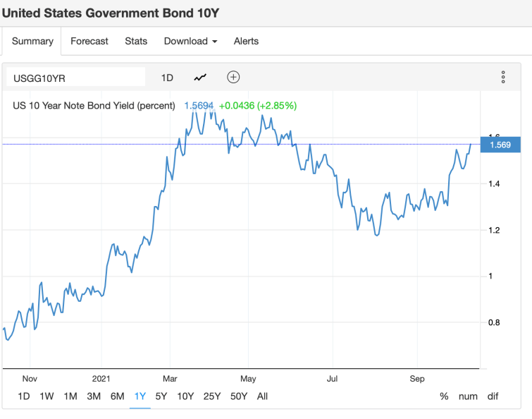Open the Download dropdown menu
The image size is (532, 419).
coord(190,41)
